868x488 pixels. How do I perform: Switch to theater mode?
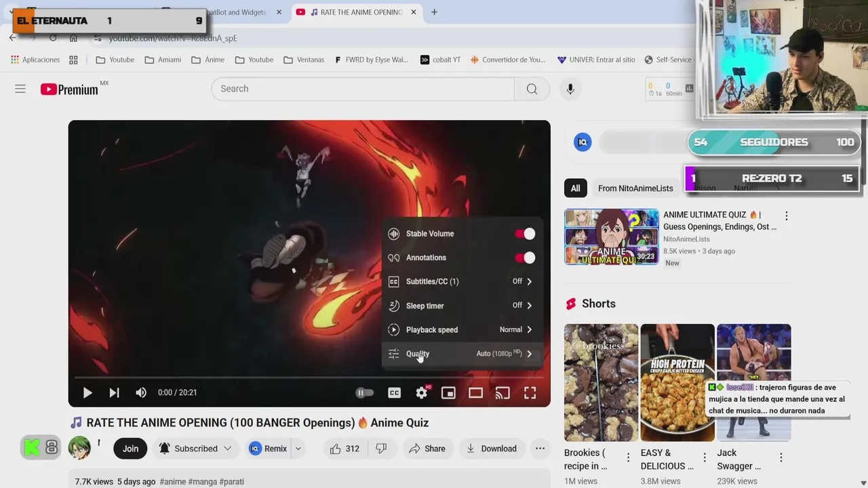pyautogui.click(x=475, y=392)
